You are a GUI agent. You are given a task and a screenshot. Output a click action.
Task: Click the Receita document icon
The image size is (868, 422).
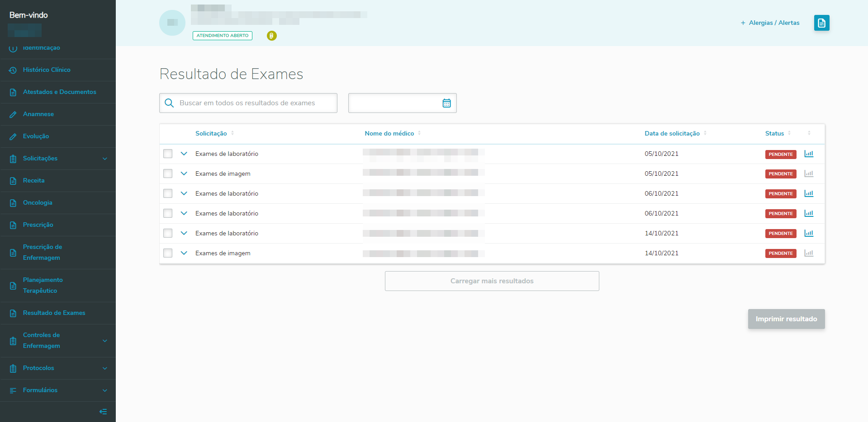click(13, 181)
